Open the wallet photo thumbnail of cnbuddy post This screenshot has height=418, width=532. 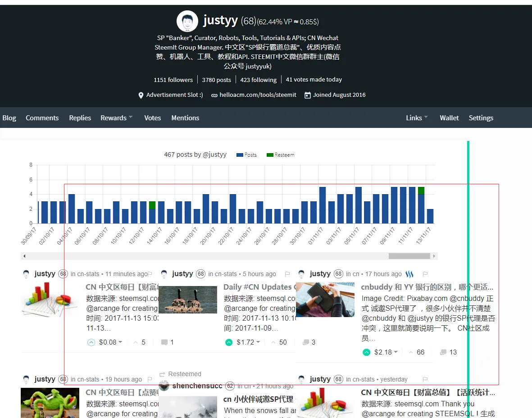pyautogui.click(x=325, y=300)
